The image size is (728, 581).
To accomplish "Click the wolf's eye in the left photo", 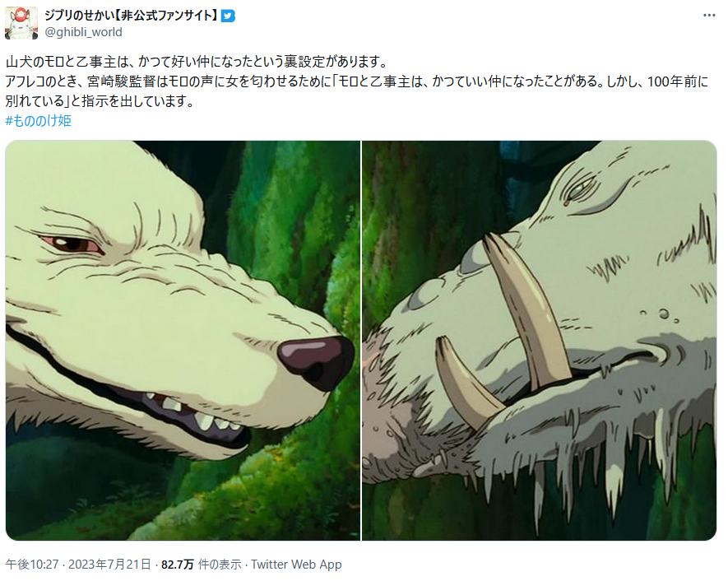I will pos(72,244).
